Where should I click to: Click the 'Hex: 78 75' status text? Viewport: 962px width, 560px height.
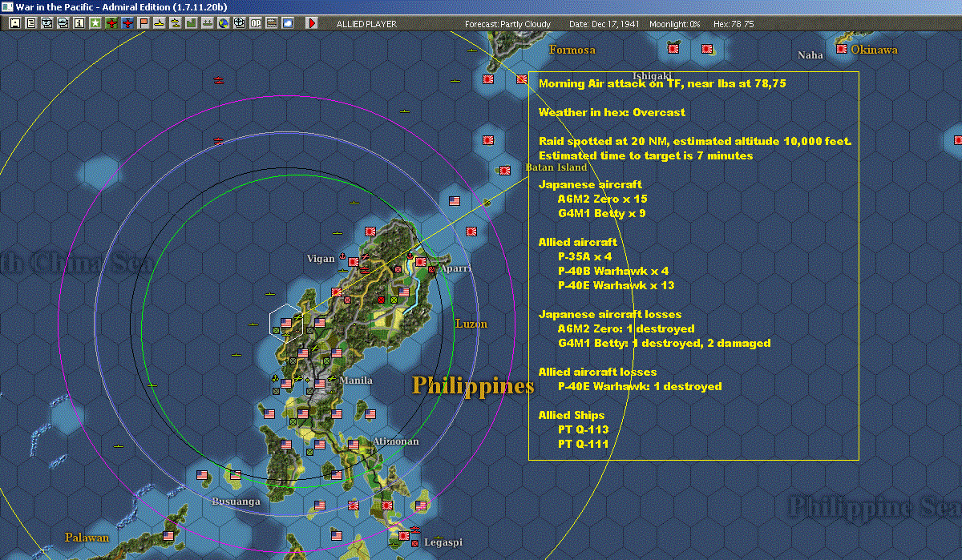point(733,24)
